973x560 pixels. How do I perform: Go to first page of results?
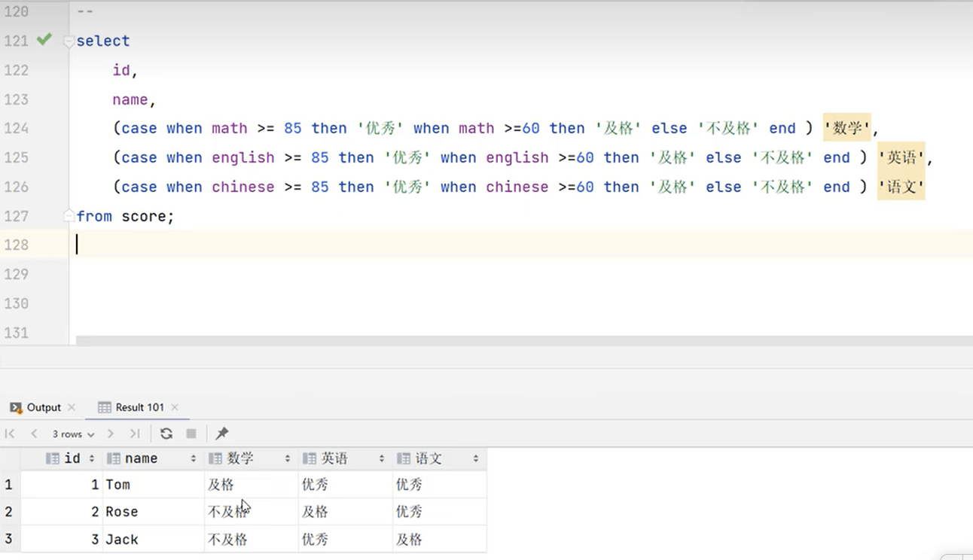pos(10,434)
